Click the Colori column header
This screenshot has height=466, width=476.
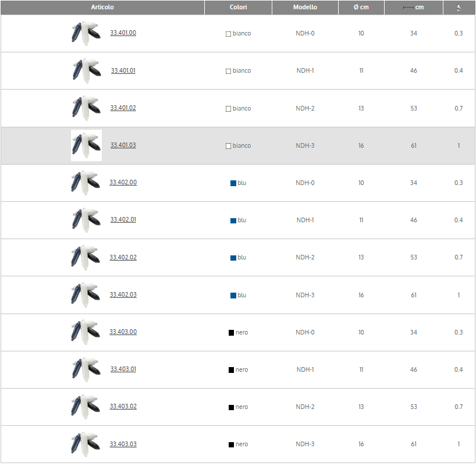(x=238, y=8)
